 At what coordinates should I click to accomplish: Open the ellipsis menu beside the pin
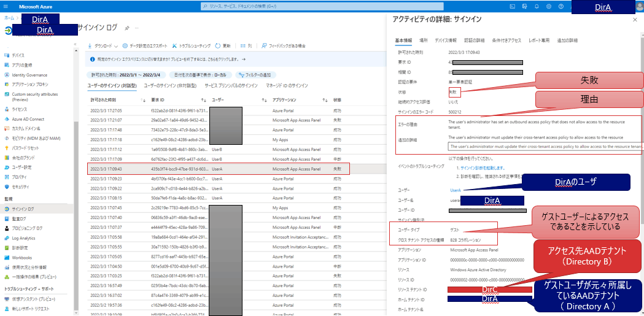[x=136, y=28]
